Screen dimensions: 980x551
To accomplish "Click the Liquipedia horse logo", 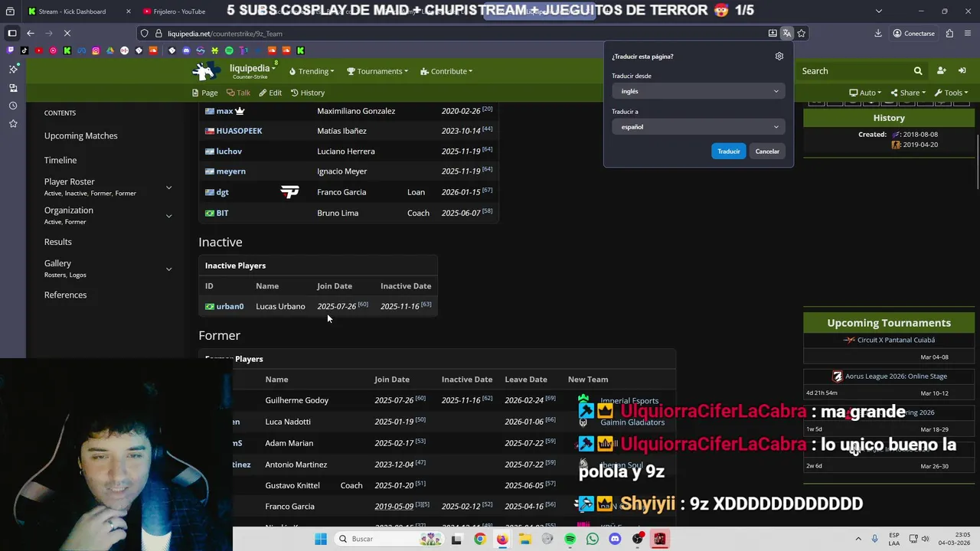I will pyautogui.click(x=207, y=71).
